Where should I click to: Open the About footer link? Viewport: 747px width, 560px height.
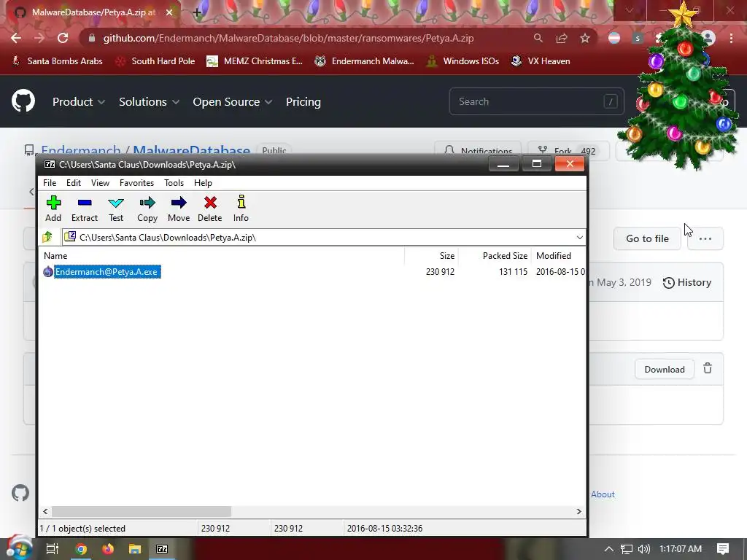603,494
